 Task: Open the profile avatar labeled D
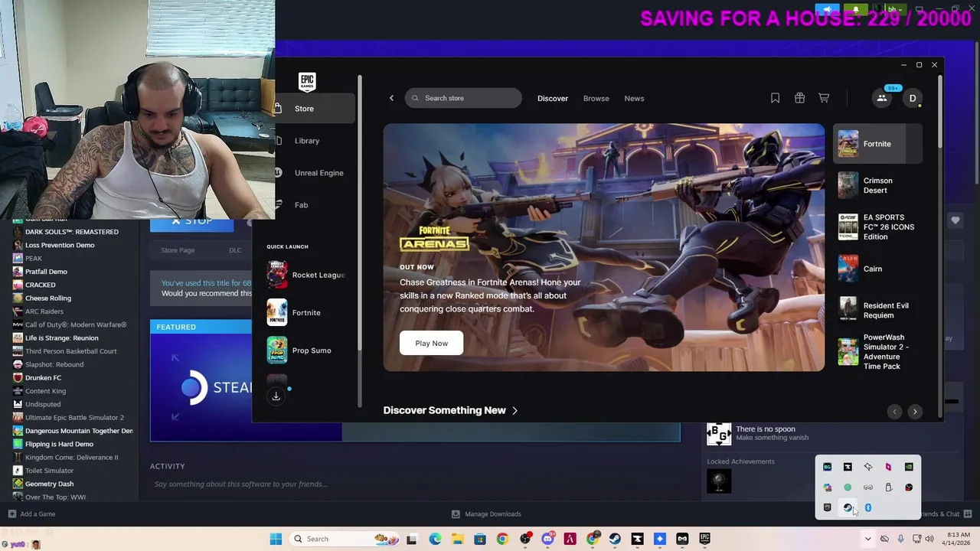[913, 98]
